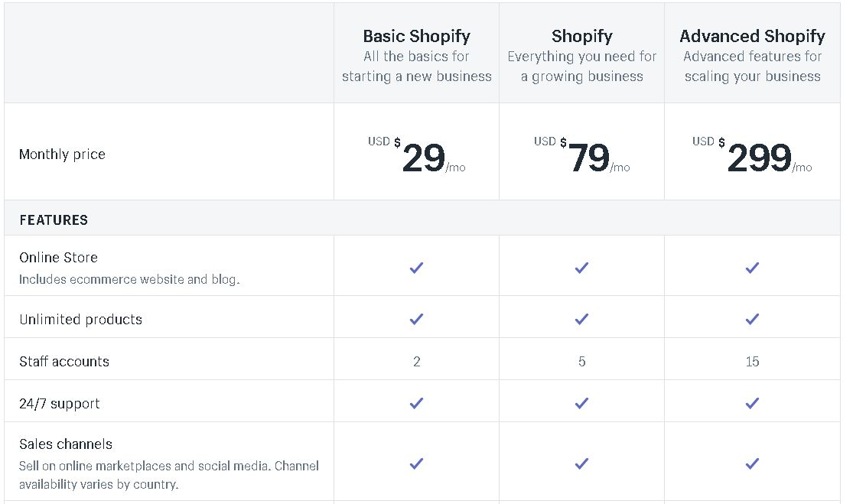The image size is (853, 504).
Task: Click Unlimited products checkmark for Advanced Shopify
Action: pyautogui.click(x=752, y=319)
